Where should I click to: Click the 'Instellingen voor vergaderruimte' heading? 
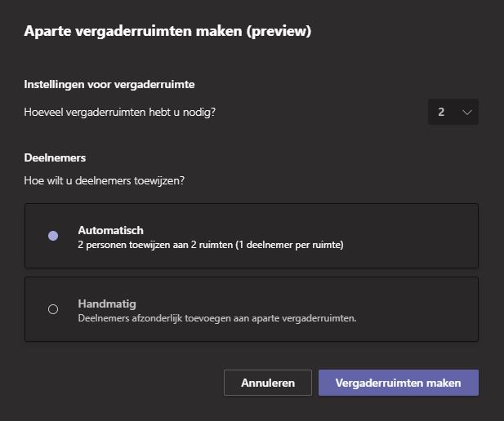pos(109,85)
